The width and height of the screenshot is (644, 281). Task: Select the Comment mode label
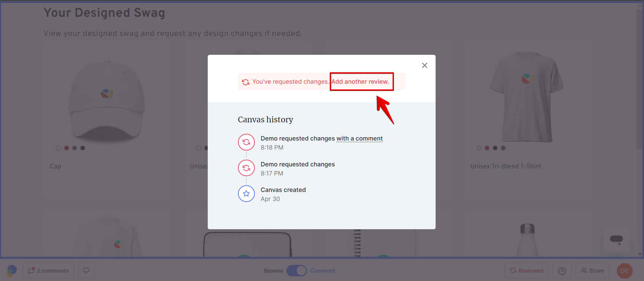(x=323, y=271)
